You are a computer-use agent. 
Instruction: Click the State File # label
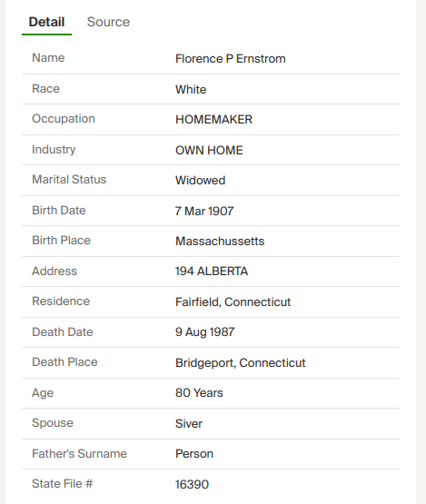click(63, 483)
